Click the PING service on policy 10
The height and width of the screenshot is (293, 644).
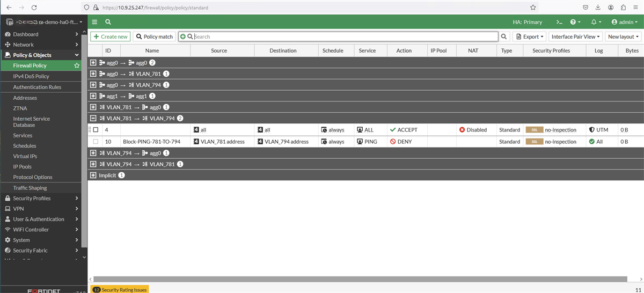click(x=367, y=142)
